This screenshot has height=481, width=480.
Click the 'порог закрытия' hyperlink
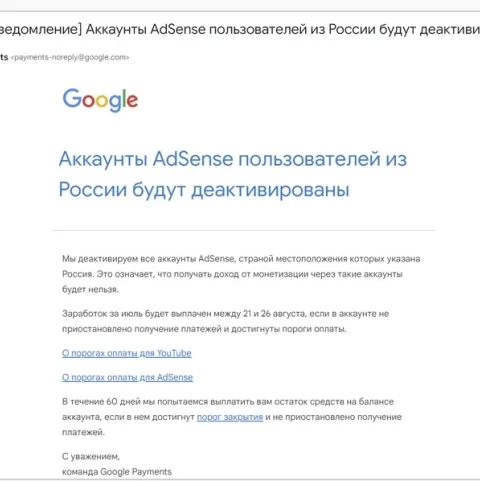(x=230, y=417)
